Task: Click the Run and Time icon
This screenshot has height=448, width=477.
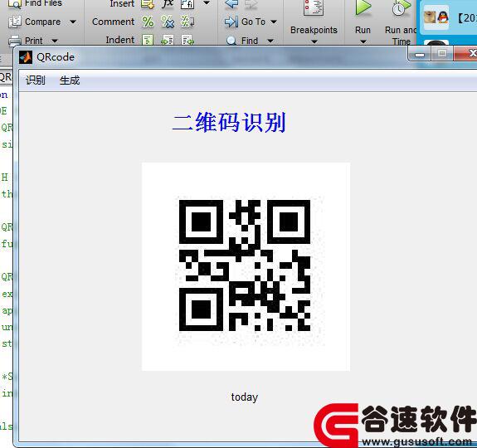Action: pyautogui.click(x=401, y=8)
